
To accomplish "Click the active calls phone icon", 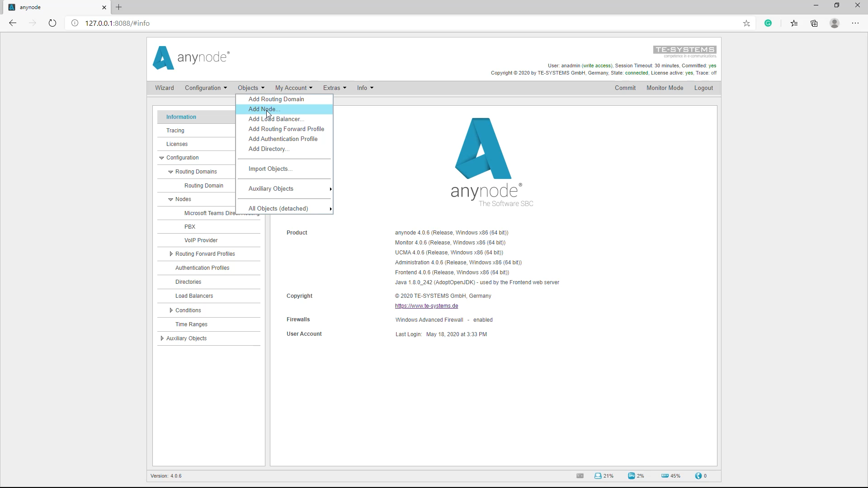I will [698, 476].
